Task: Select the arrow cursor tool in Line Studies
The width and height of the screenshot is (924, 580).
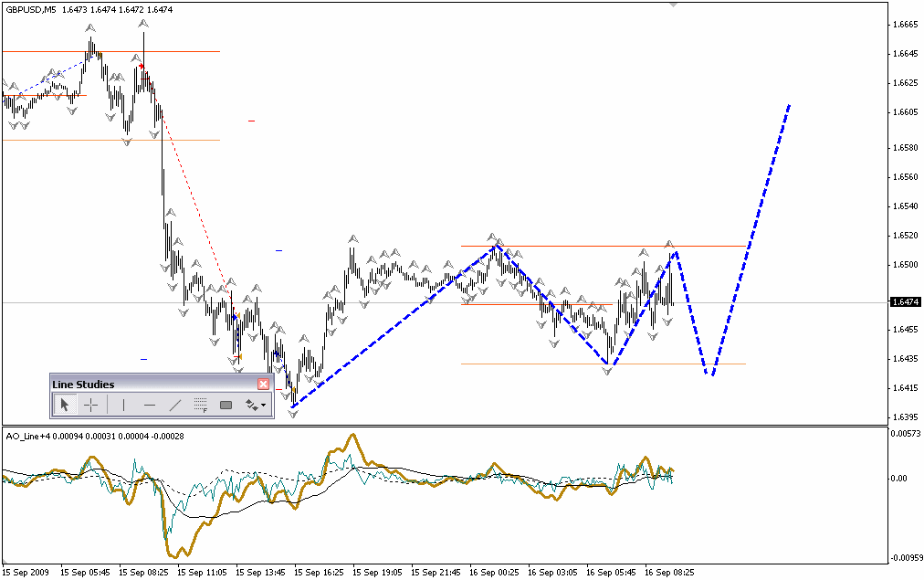Action: [64, 405]
